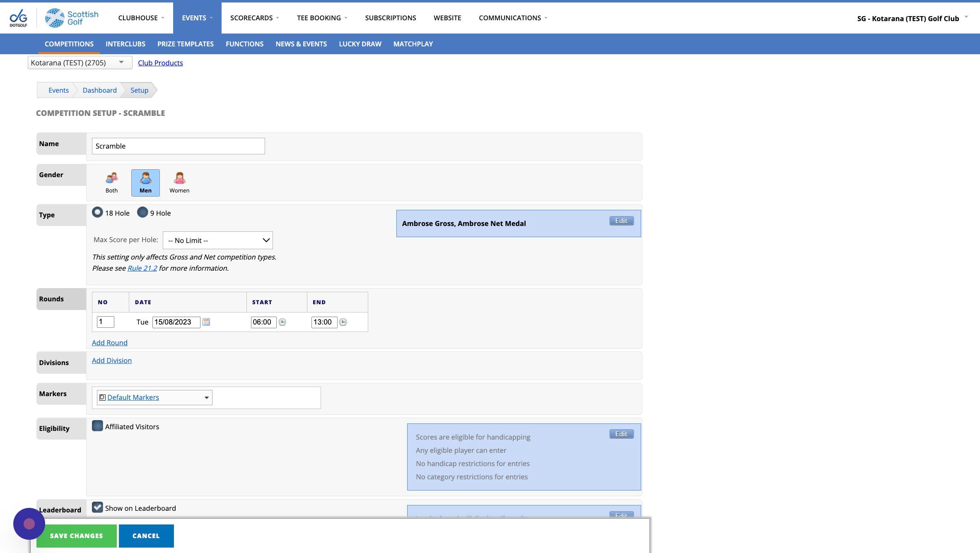Enable Affiliated Visitors checkbox
The height and width of the screenshot is (553, 980).
pos(97,426)
